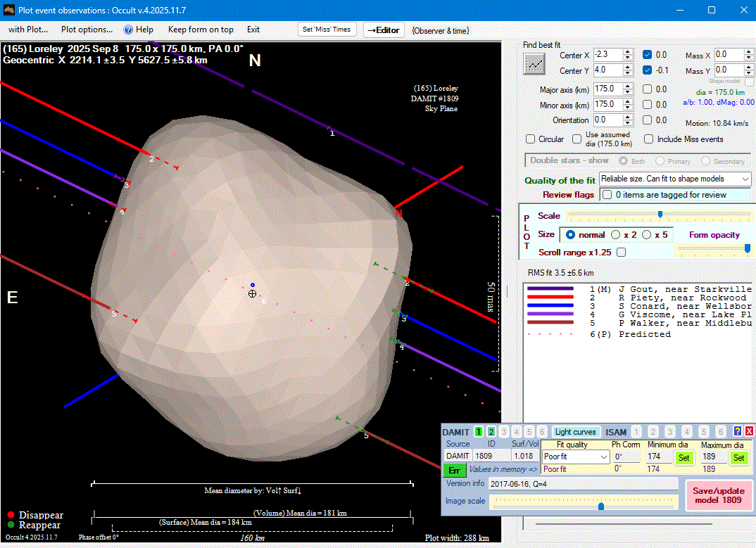Enable the Circular checkbox

click(531, 139)
